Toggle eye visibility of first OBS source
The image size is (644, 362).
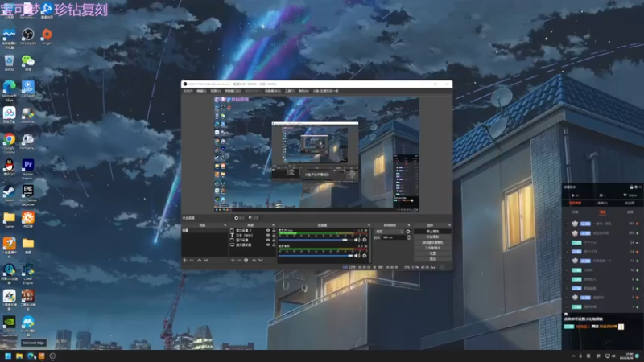pos(268,230)
